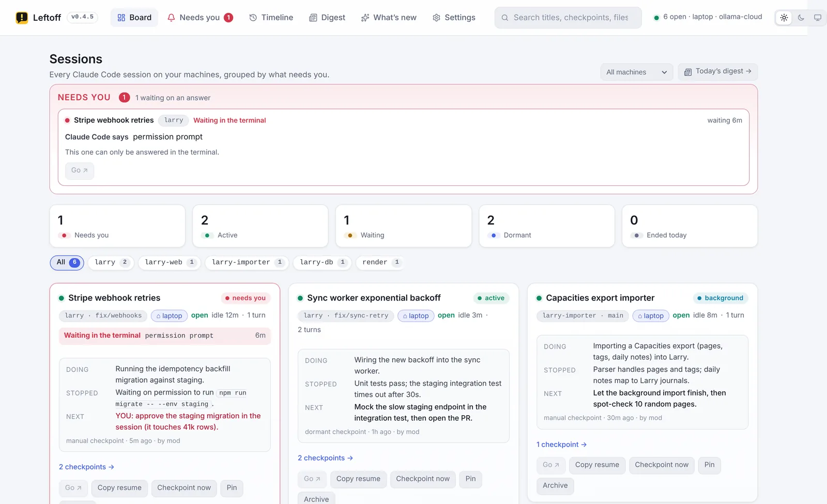
Task: Open 2 checkpoints link in Sync worker card
Action: (x=325, y=458)
